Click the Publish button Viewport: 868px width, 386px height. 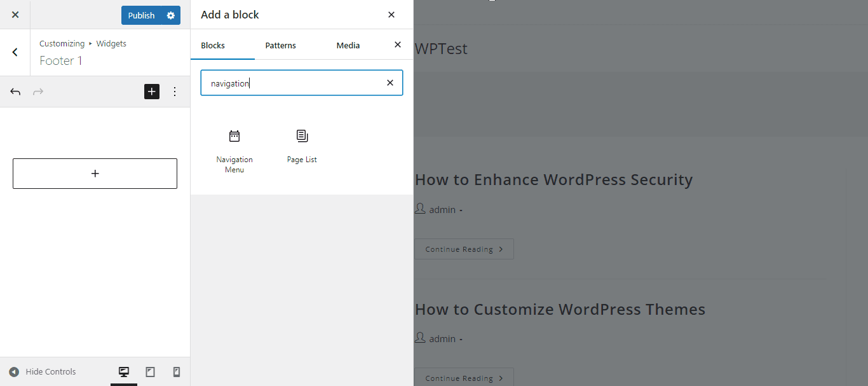[x=141, y=15]
